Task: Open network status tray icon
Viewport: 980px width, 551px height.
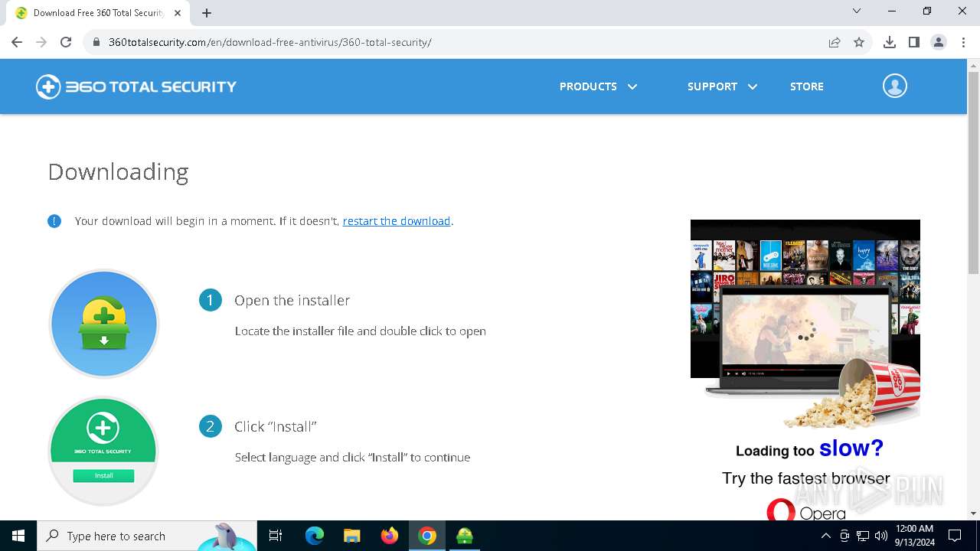Action: [x=863, y=536]
